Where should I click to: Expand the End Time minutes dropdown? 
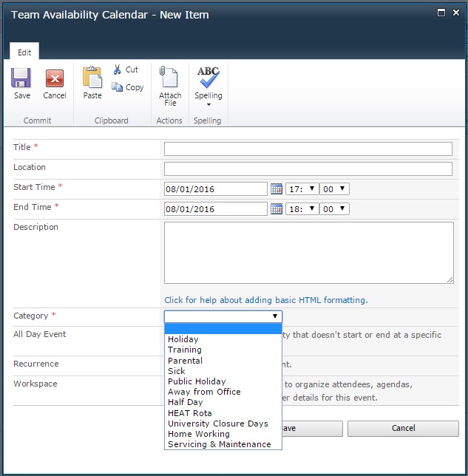[x=336, y=209]
